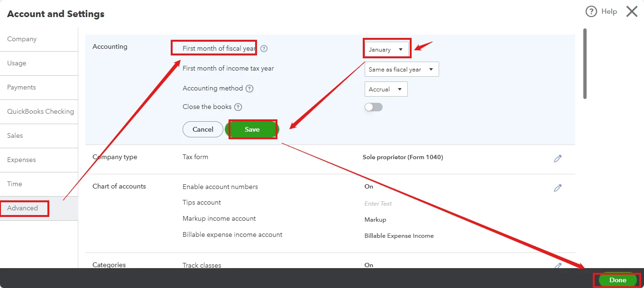The width and height of the screenshot is (644, 288).
Task: Close the Account and Settings dialog
Action: click(632, 11)
